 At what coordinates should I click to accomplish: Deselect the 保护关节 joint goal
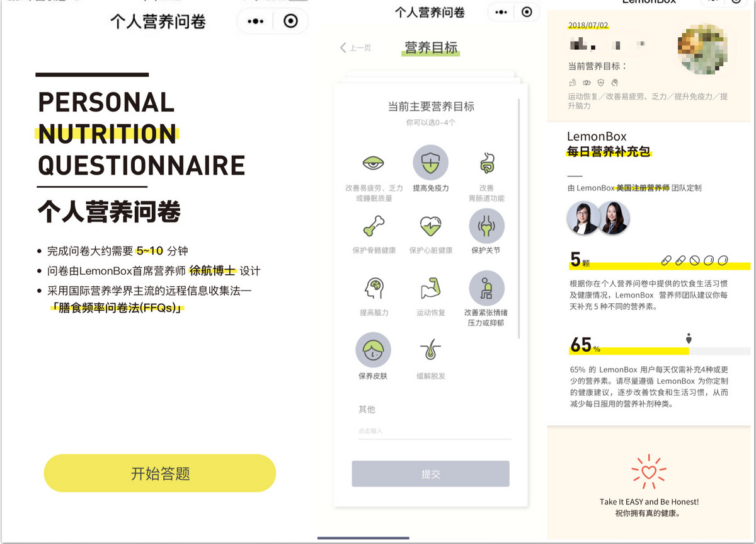pos(486,226)
